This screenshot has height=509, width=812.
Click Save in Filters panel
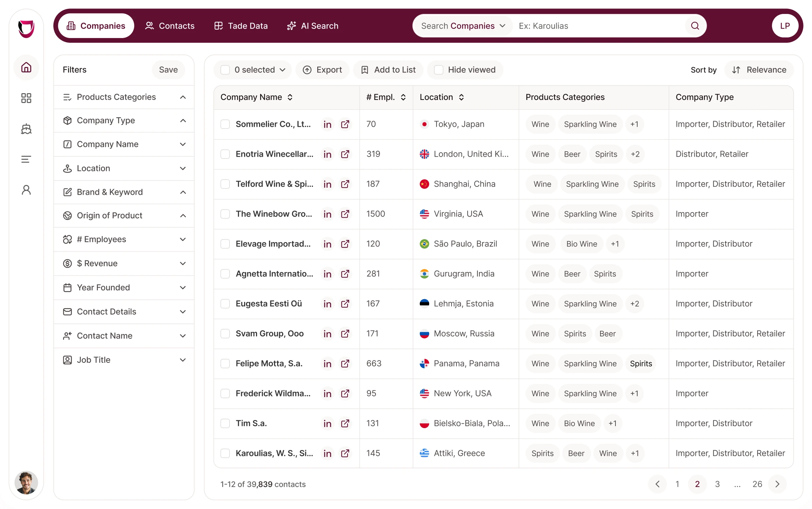tap(168, 70)
